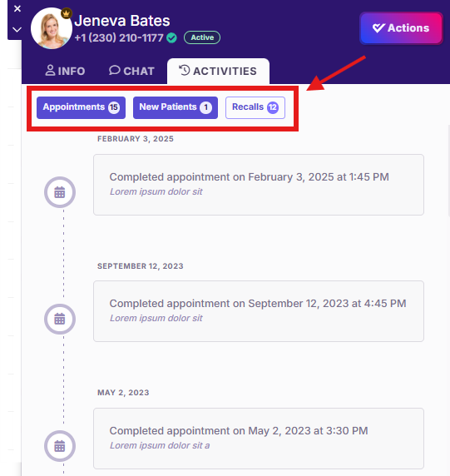Enable the Recalls filter
Screen dimensions: 450x476
[x=255, y=107]
